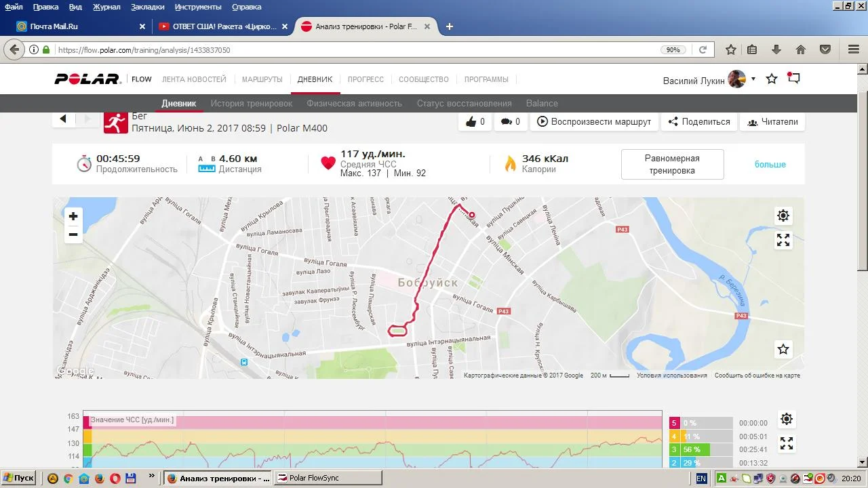The image size is (868, 488).
Task: Show Firefox bookmarks library list
Action: 752,49
